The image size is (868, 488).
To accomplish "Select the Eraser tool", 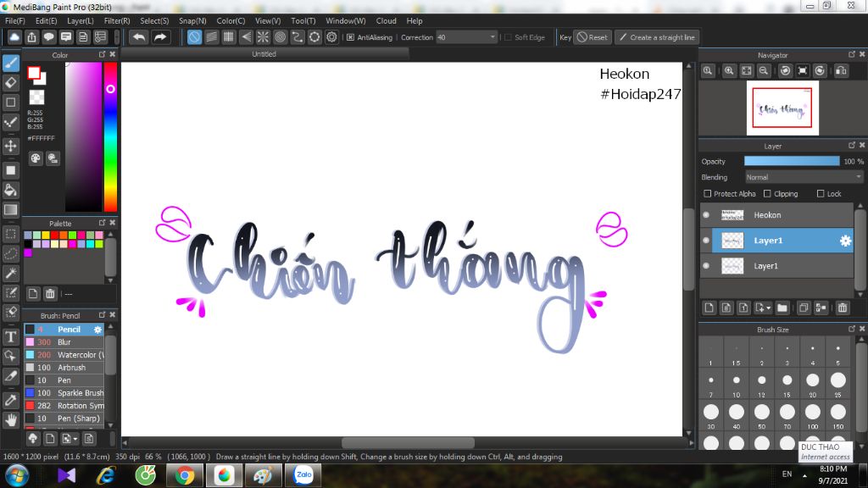I will coord(10,83).
